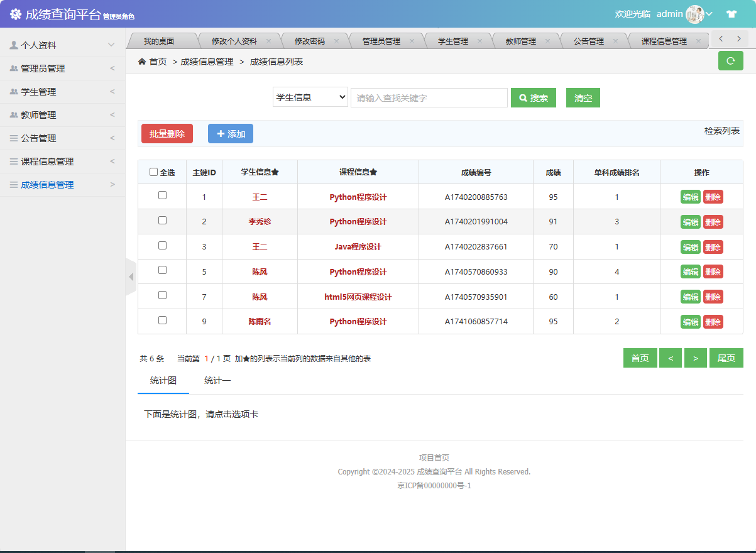Viewport: 756px width, 553px height.
Task: Check the checkbox on 王二's first row
Action: pyautogui.click(x=162, y=197)
